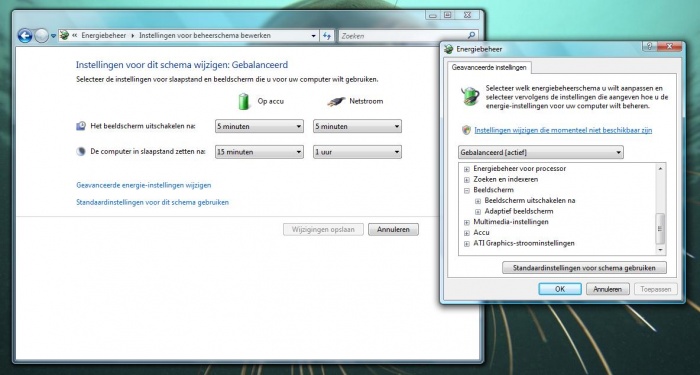
Task: Click the display-off clock icon
Action: (81, 126)
